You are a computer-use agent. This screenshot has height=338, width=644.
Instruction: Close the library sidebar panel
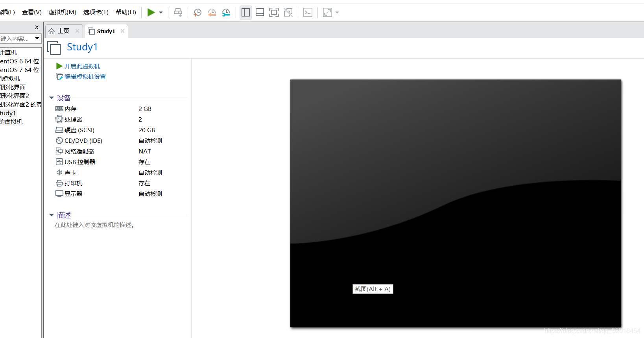point(37,28)
